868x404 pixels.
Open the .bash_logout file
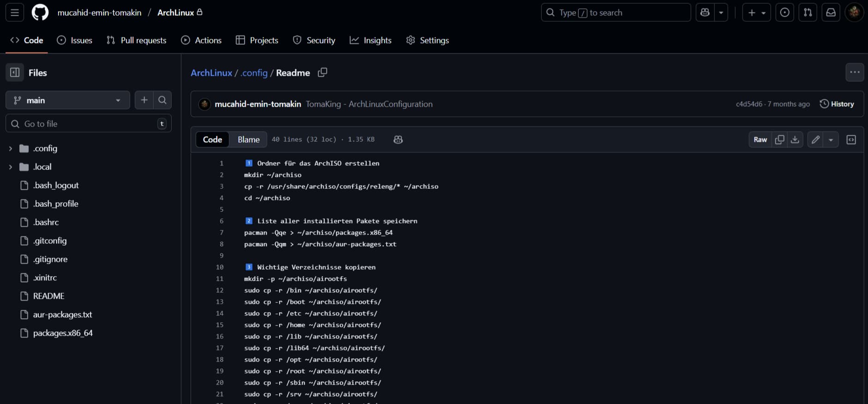click(56, 185)
